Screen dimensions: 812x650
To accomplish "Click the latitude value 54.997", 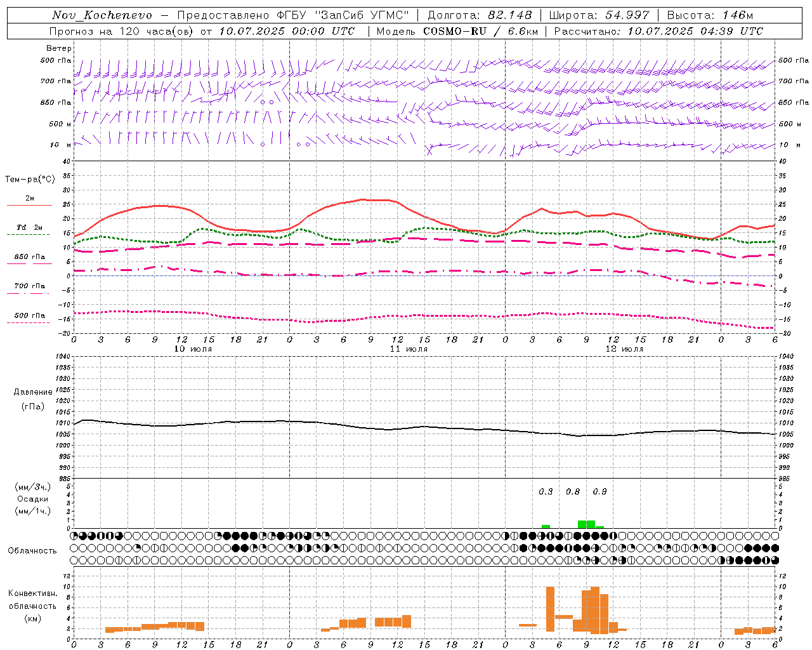I will click(627, 15).
